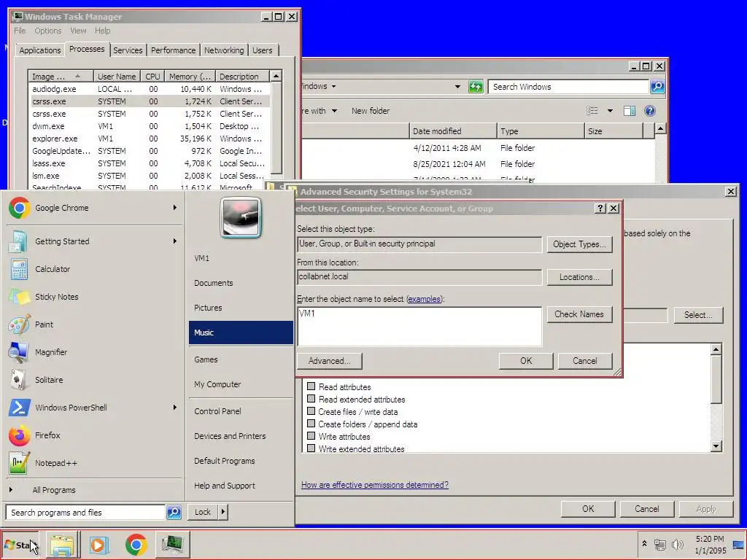The image size is (747, 560).
Task: Open Chrome from the taskbar
Action: point(136,545)
